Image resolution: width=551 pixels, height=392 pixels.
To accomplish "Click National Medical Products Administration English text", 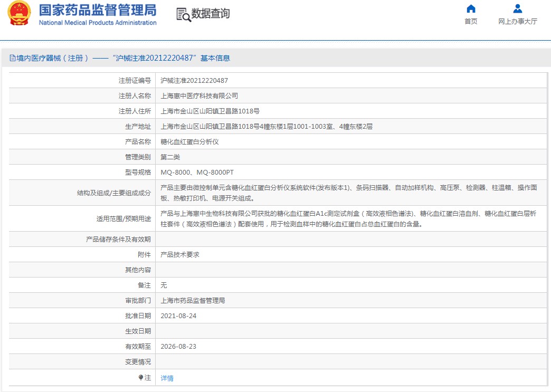I will (98, 23).
